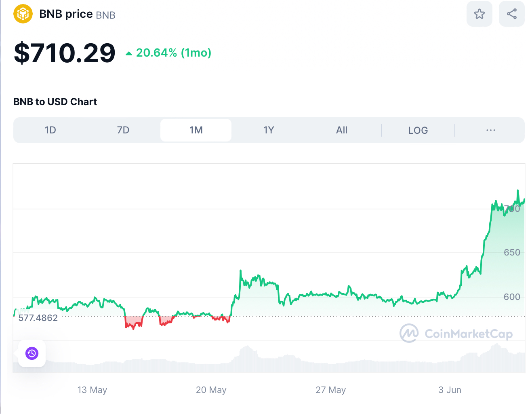This screenshot has height=414, width=532.
Task: Select the 1M range tab
Action: point(196,130)
